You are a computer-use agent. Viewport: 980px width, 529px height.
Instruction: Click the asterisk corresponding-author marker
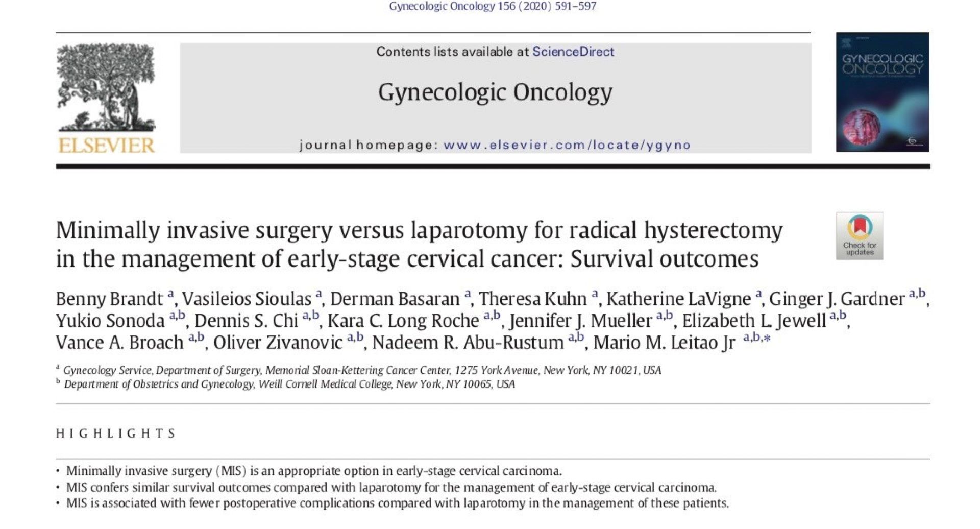click(x=766, y=338)
